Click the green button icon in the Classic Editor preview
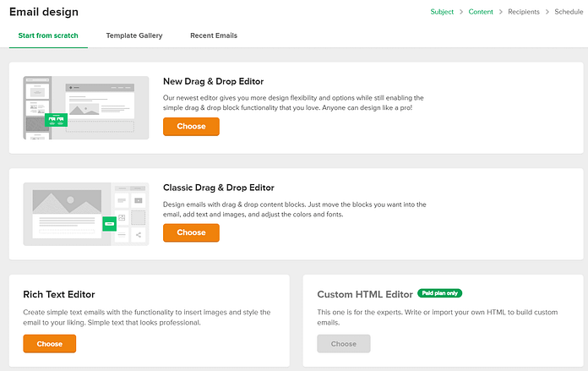The image size is (588, 371). (x=110, y=224)
